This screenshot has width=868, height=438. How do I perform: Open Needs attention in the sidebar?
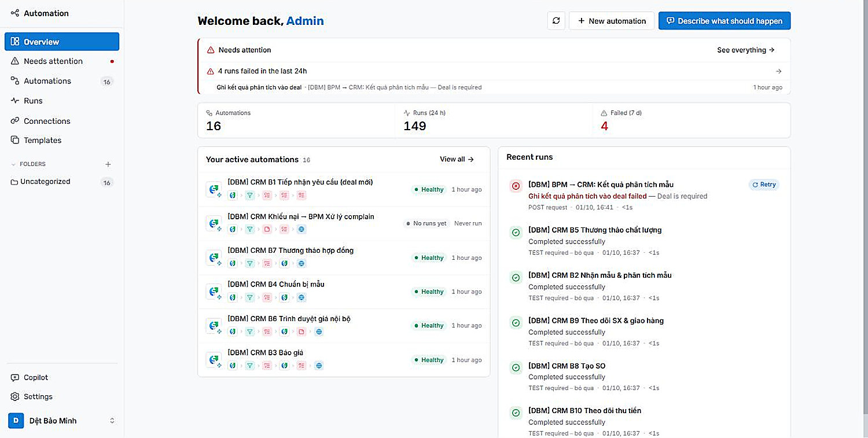pyautogui.click(x=62, y=61)
